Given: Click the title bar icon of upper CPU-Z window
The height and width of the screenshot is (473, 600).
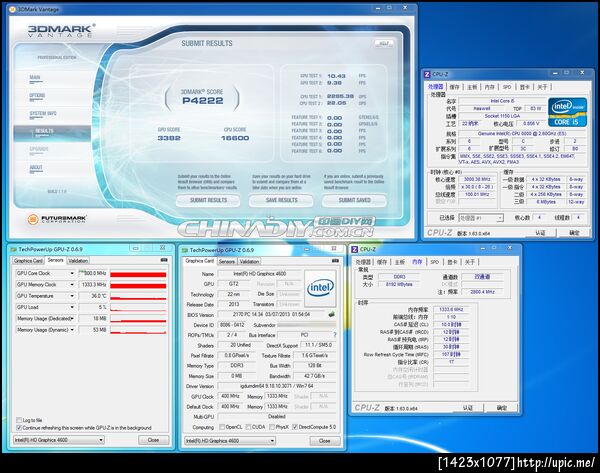Looking at the screenshot, I should (427, 74).
